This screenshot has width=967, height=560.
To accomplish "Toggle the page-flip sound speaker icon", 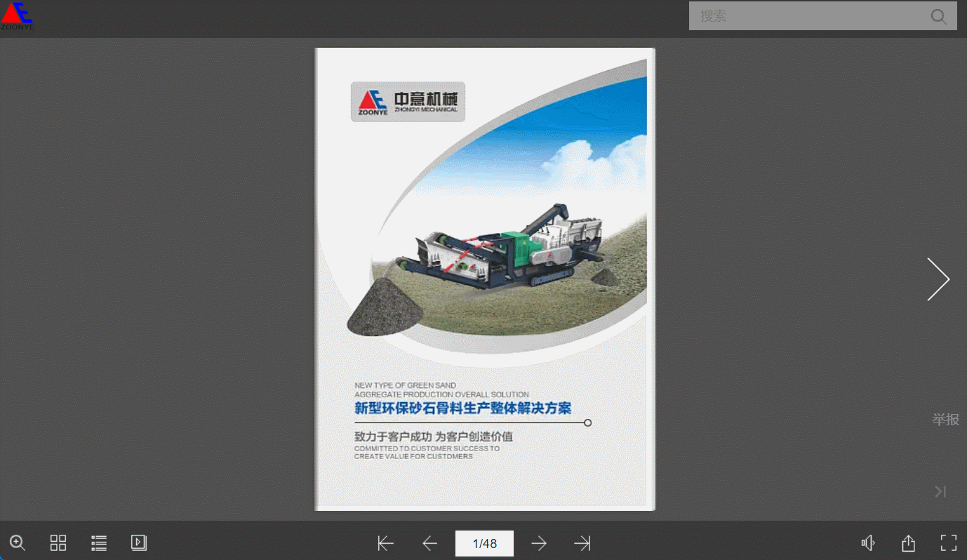I will pos(868,543).
